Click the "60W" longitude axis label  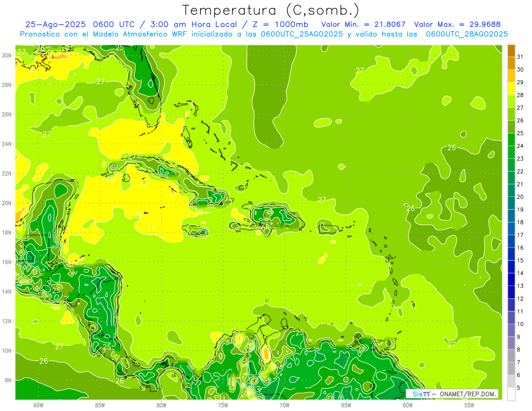pos(408,405)
